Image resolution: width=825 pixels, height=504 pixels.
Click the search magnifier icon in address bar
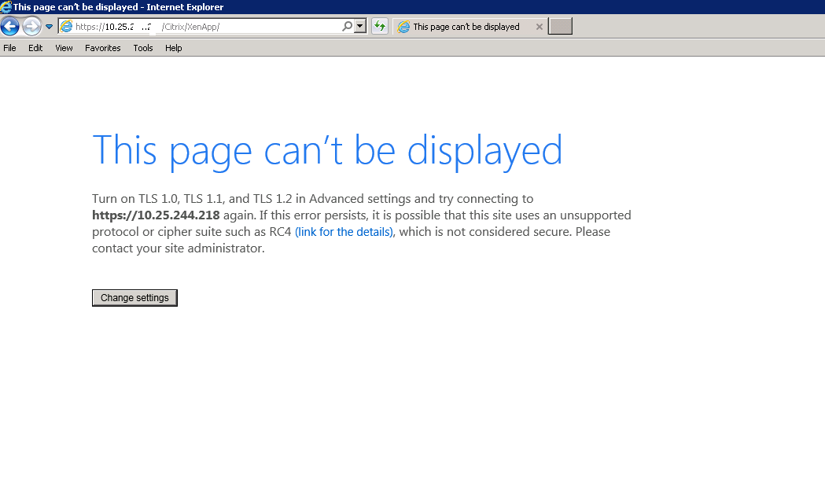(348, 26)
